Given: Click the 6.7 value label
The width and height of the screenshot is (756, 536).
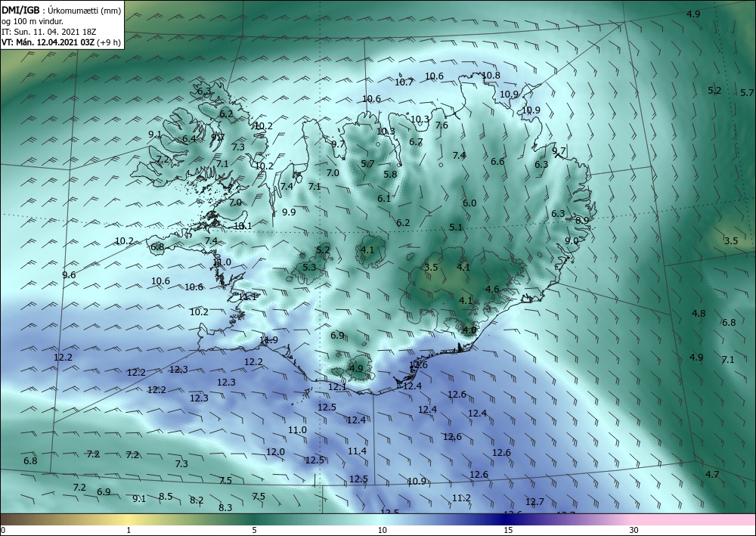Looking at the screenshot, I should (416, 142).
